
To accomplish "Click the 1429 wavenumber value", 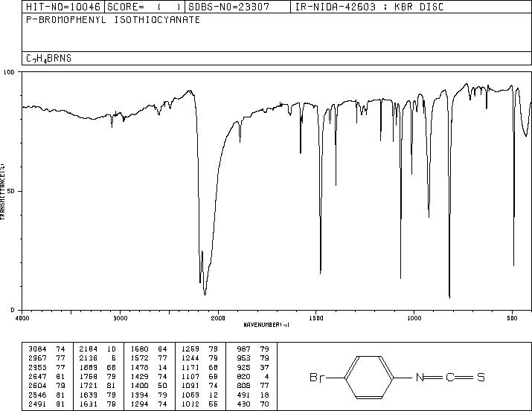I will (139, 376).
